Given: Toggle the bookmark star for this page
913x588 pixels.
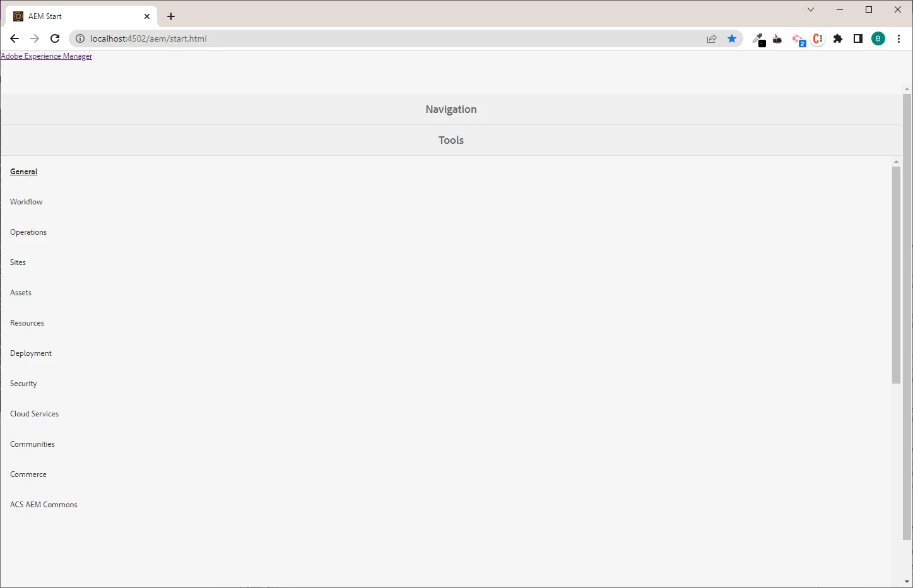Looking at the screenshot, I should click(x=732, y=38).
